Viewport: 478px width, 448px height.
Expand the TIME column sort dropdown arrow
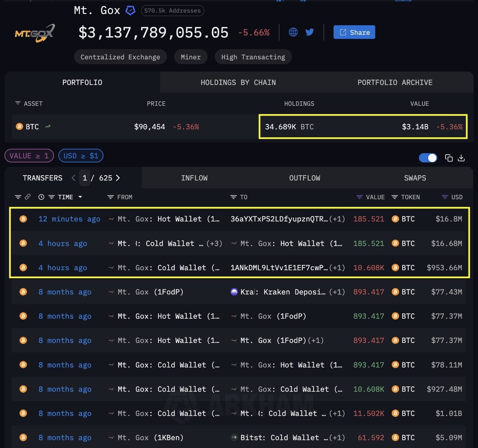[x=80, y=197]
